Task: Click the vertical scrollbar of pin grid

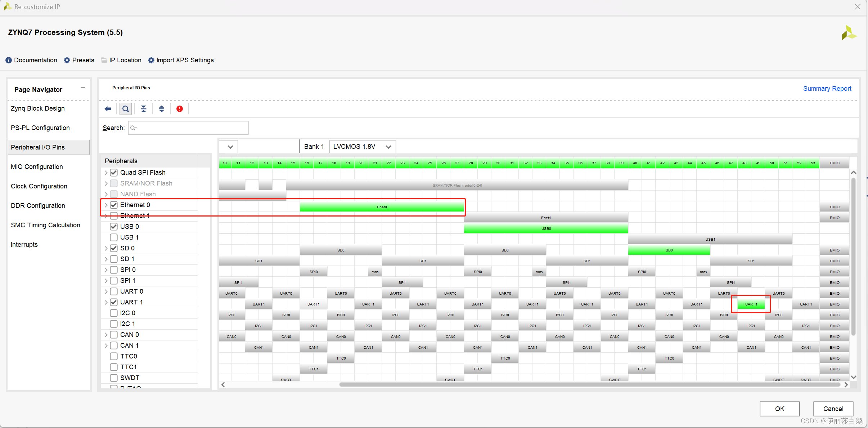Action: tap(853, 256)
